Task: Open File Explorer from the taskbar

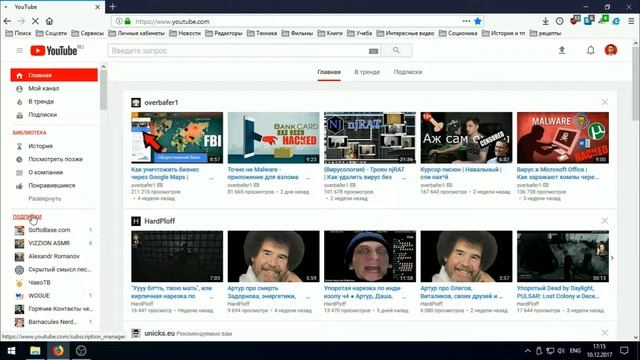Action: coord(35,351)
